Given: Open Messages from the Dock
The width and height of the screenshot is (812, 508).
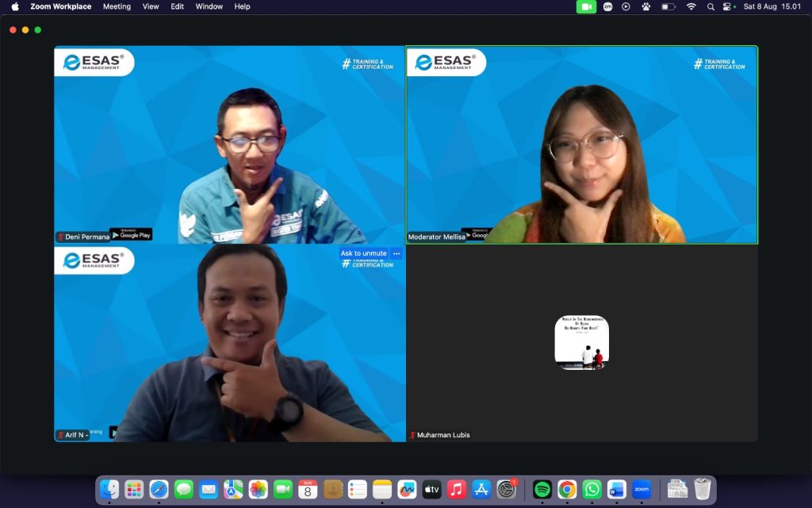Looking at the screenshot, I should point(184,489).
